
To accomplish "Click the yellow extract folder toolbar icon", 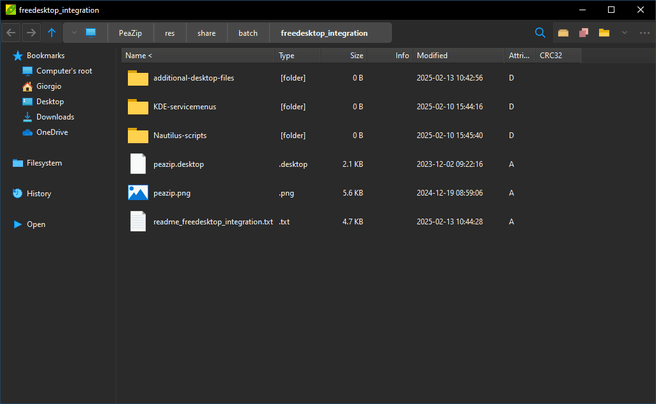I will click(x=604, y=33).
